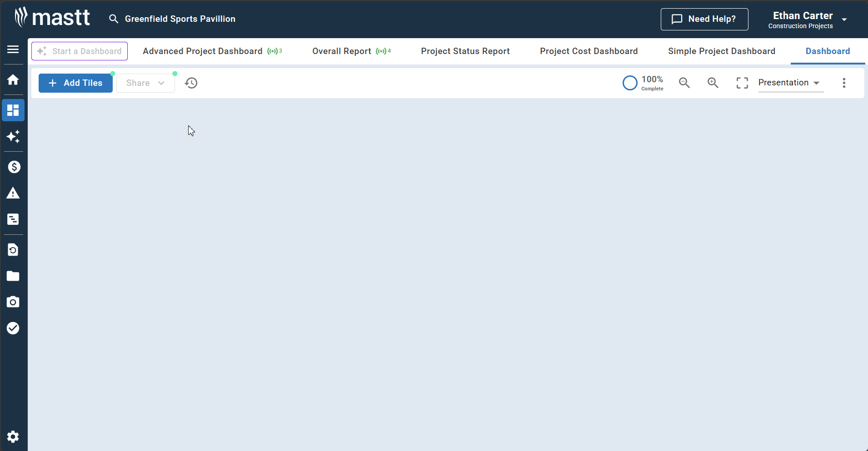This screenshot has height=451, width=868.
Task: Click the Greenfield Sports Pavillion search field
Action: tap(180, 19)
